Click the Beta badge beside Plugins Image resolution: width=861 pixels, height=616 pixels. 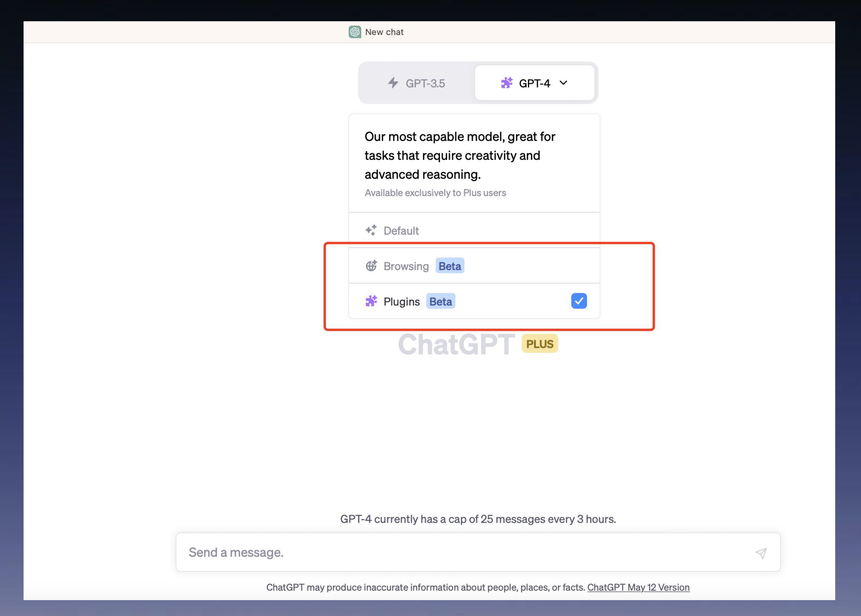[x=440, y=301]
